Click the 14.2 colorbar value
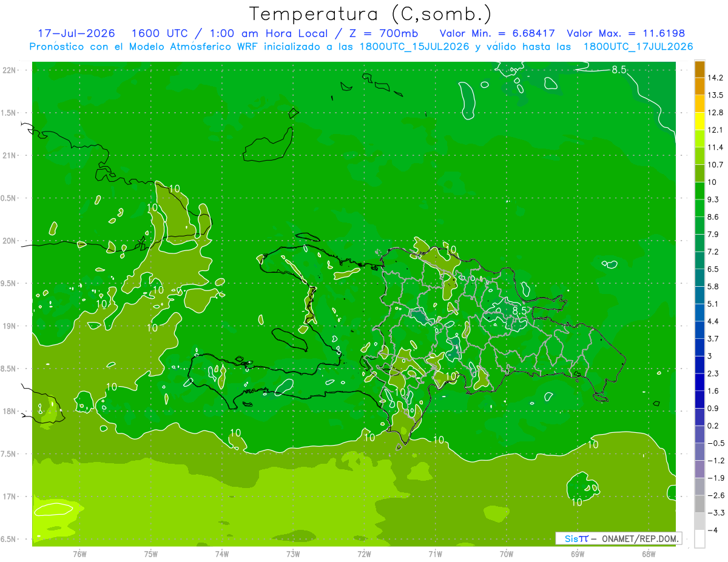The image size is (728, 562). [x=716, y=78]
